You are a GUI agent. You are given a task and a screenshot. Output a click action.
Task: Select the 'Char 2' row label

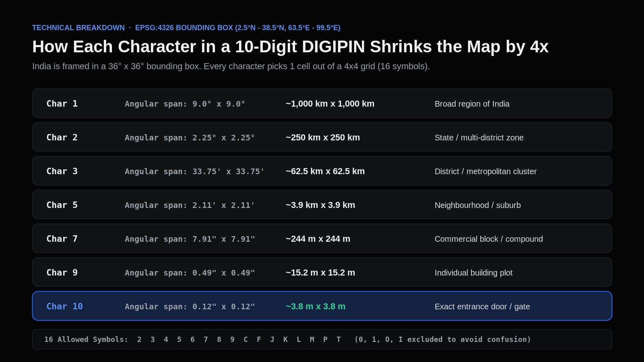pos(62,138)
